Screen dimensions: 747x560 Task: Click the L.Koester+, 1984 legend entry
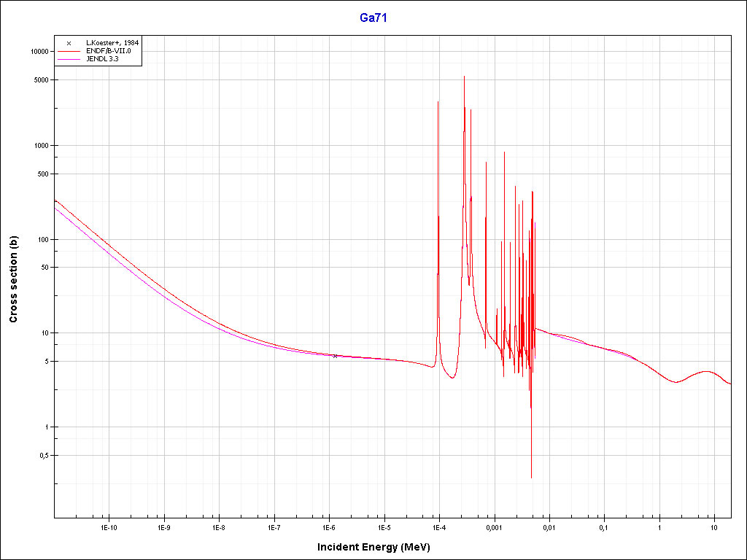click(112, 43)
